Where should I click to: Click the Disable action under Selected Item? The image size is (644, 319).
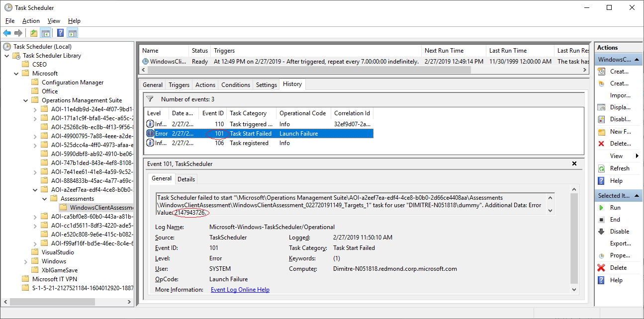point(620,232)
